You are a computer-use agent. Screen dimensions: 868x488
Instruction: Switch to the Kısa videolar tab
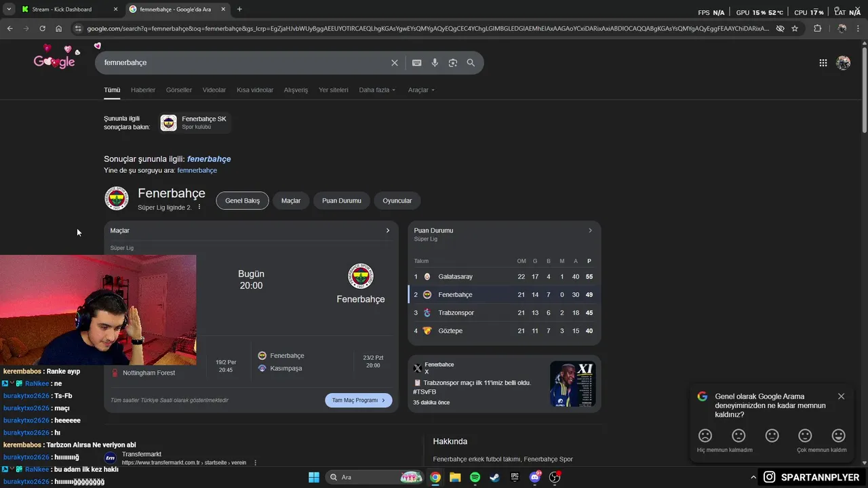(x=255, y=89)
